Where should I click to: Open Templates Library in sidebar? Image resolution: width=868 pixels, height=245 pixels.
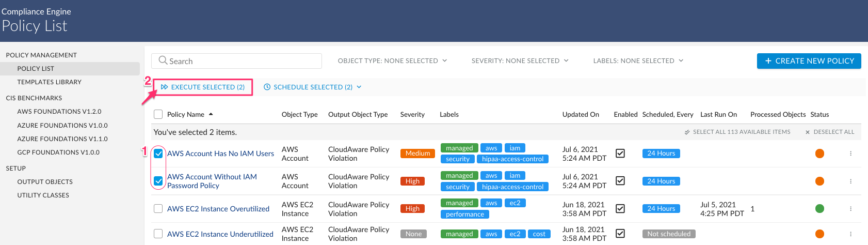(50, 82)
